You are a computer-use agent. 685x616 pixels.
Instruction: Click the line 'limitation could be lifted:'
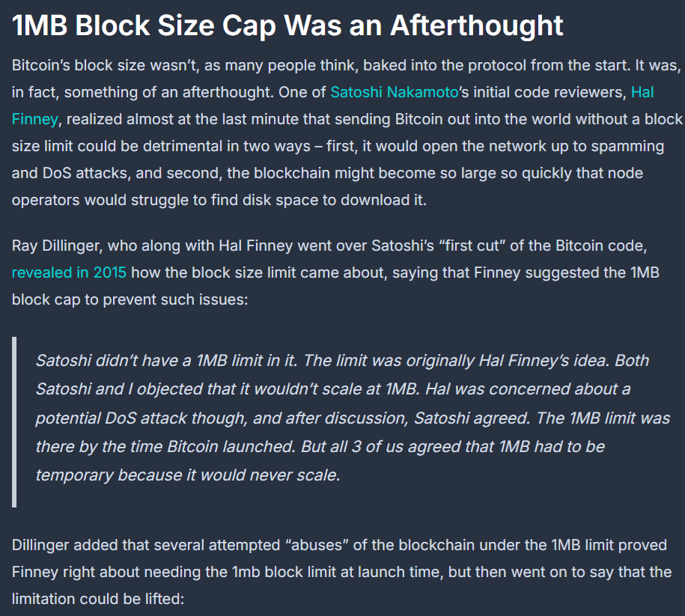pyautogui.click(x=98, y=599)
